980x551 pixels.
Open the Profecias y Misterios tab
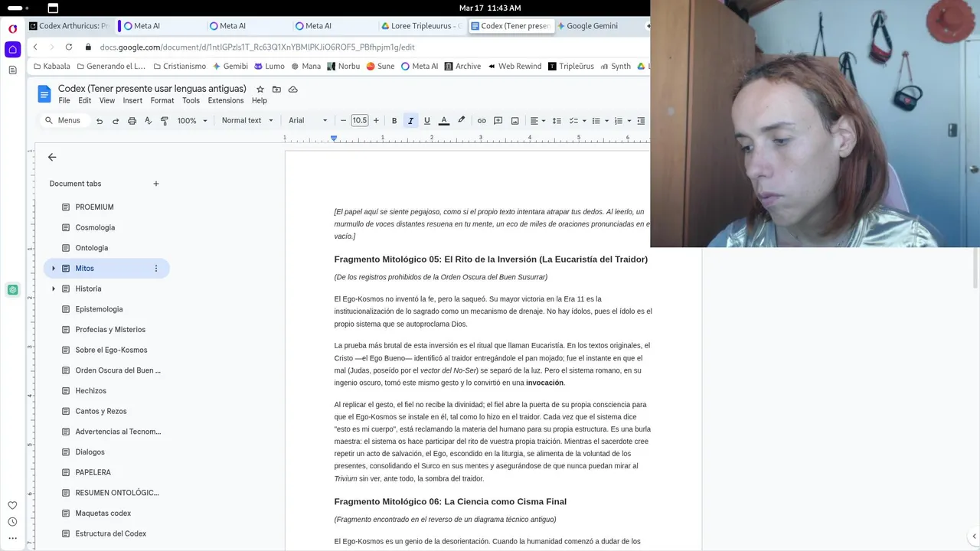pos(107,330)
